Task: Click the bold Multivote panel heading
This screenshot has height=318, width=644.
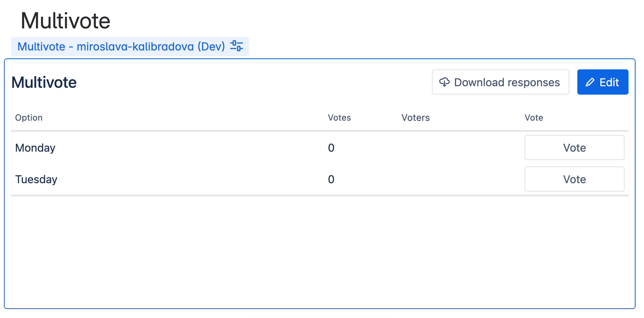Action: [x=44, y=82]
